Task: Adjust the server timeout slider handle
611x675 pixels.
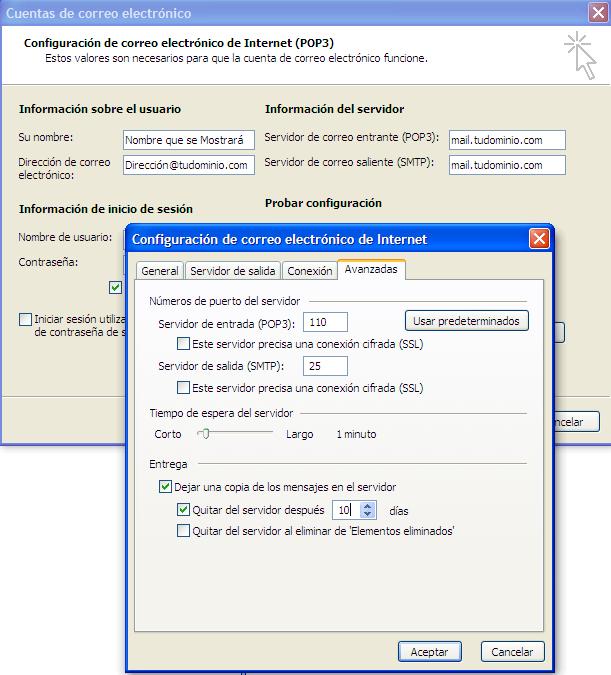Action: 206,433
